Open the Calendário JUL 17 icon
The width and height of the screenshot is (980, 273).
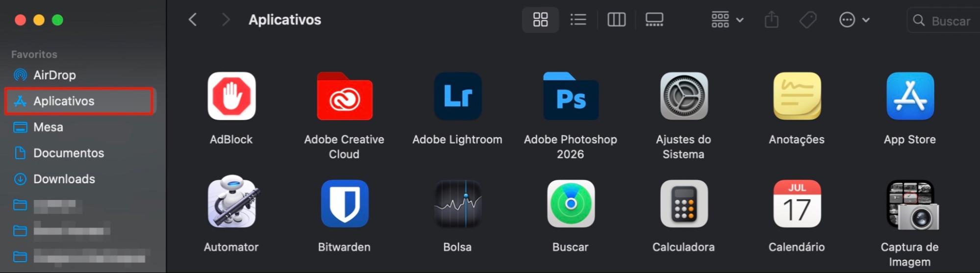(797, 203)
